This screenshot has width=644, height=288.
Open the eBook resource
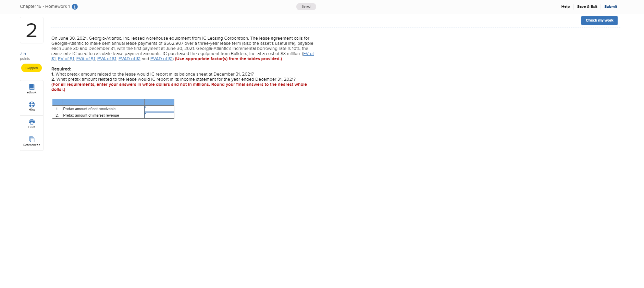click(x=32, y=89)
